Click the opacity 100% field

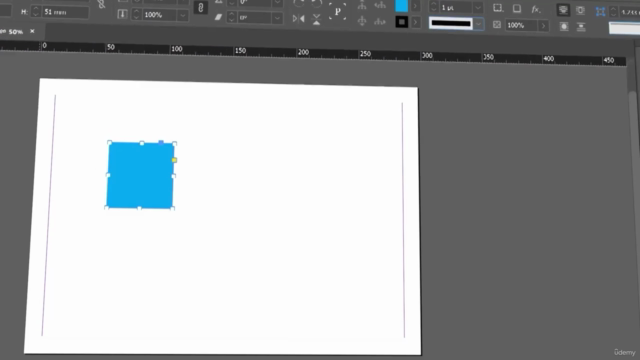522,26
